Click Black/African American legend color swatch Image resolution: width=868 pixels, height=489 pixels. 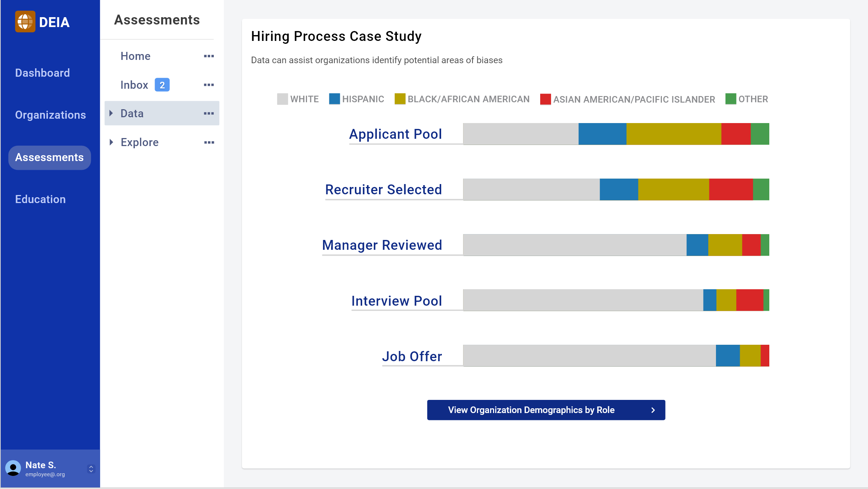(400, 99)
